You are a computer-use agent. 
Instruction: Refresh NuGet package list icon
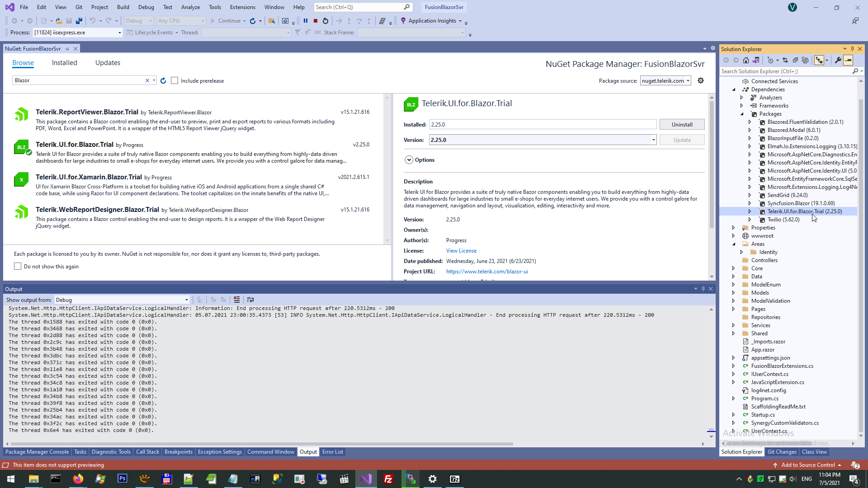pyautogui.click(x=163, y=81)
